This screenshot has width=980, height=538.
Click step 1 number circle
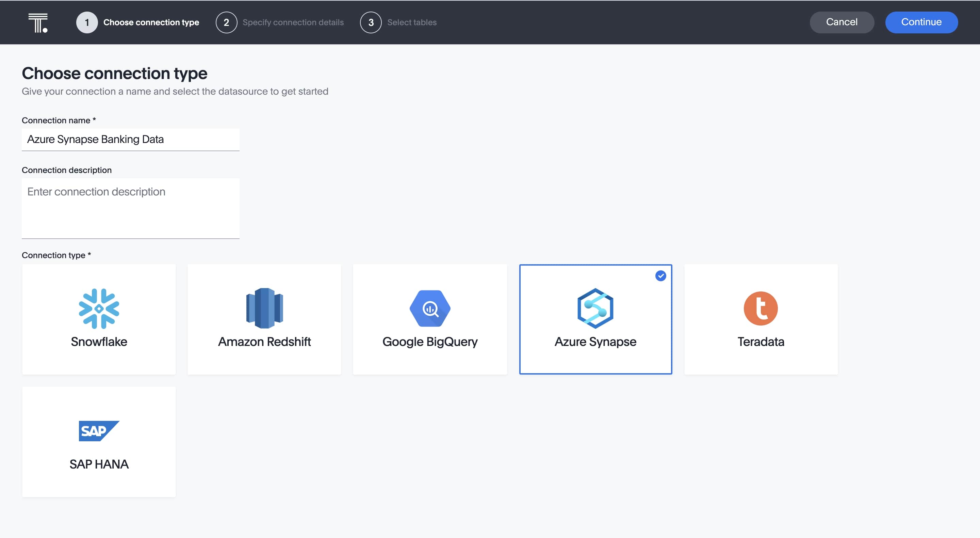[87, 22]
